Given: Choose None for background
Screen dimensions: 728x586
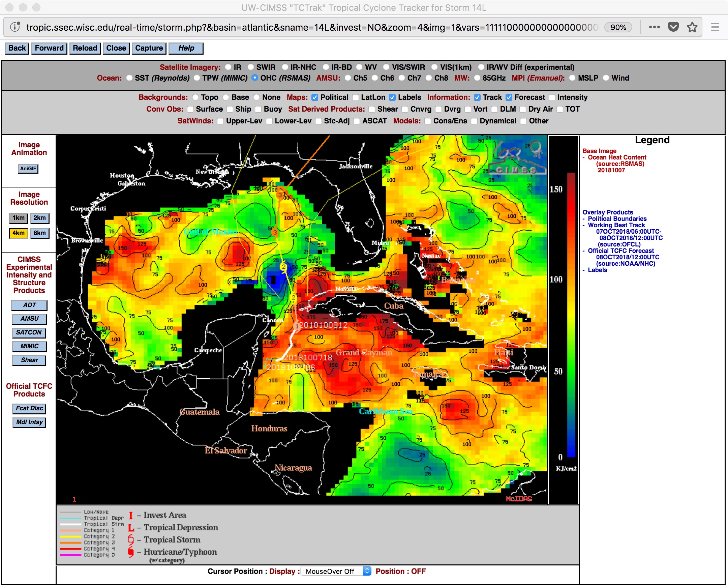Looking at the screenshot, I should (256, 97).
